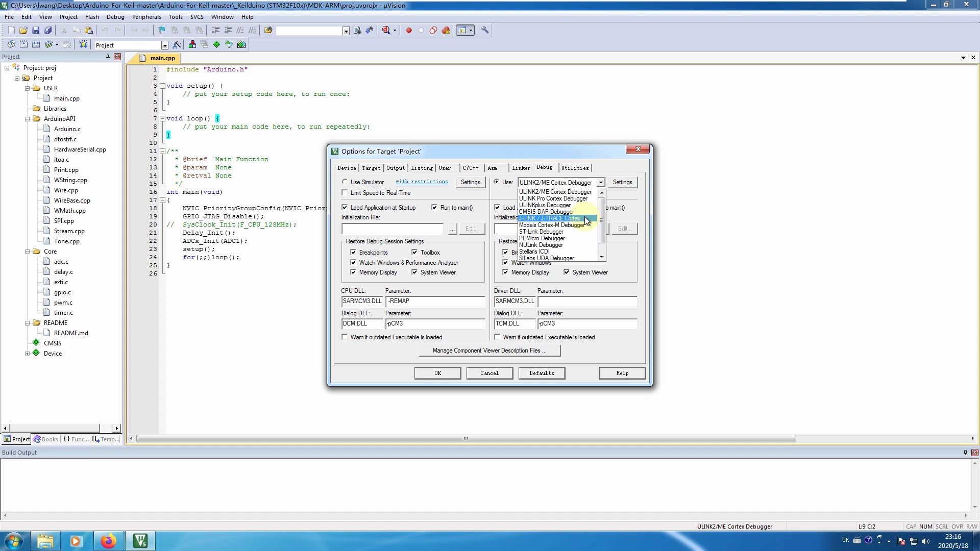This screenshot has height=551, width=980.
Task: Open Options for Target magic wand icon
Action: point(177,45)
